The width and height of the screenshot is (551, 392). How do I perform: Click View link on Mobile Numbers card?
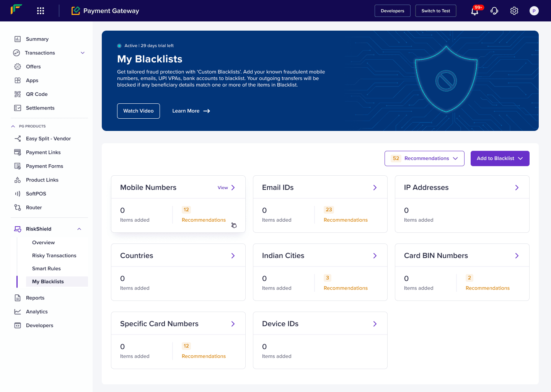click(223, 188)
